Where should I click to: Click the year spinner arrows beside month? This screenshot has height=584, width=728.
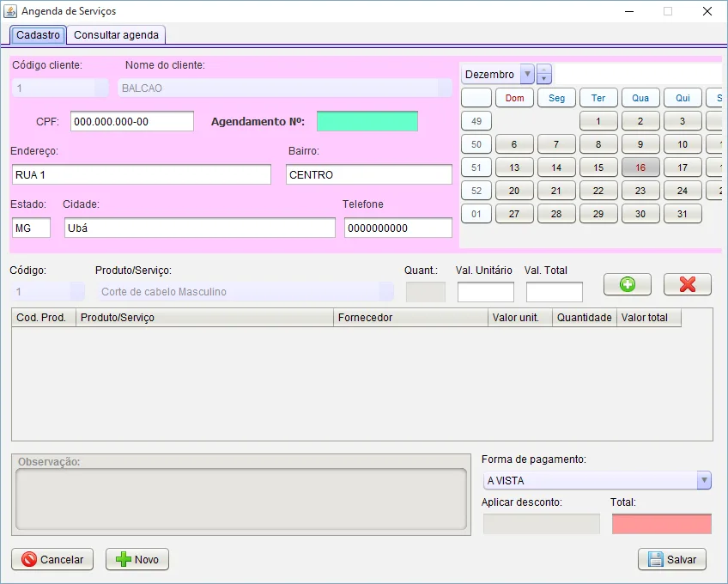544,75
